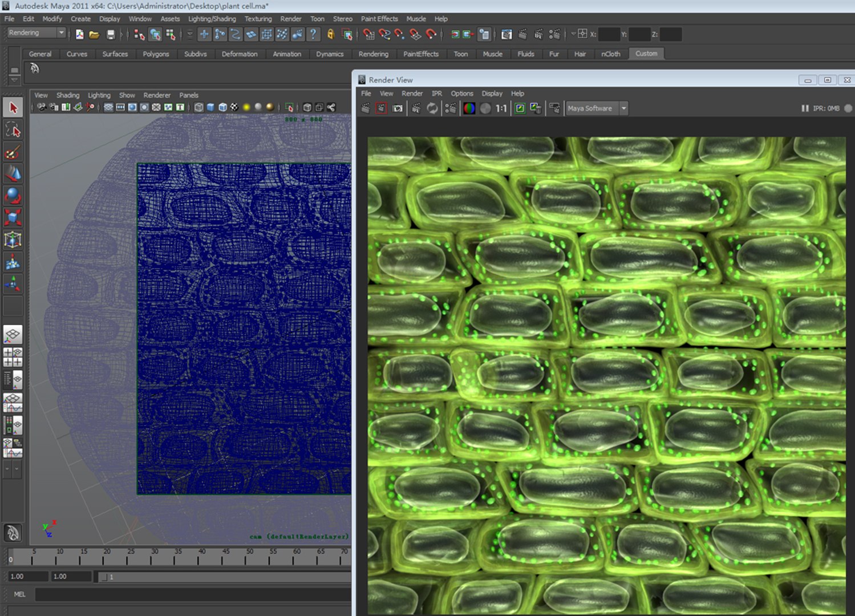Switch to Custom shelf tab
This screenshot has height=616, width=855.
click(x=646, y=54)
